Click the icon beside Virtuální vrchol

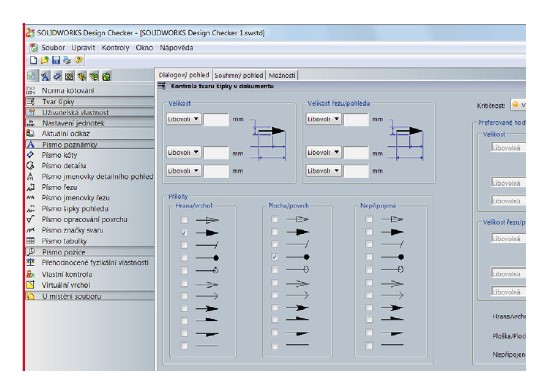coord(31,285)
